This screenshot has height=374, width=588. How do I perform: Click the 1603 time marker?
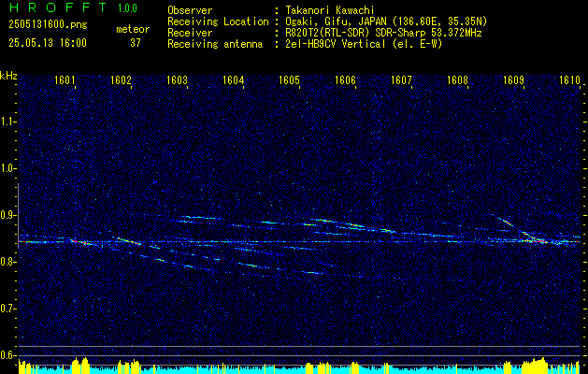[x=177, y=80]
